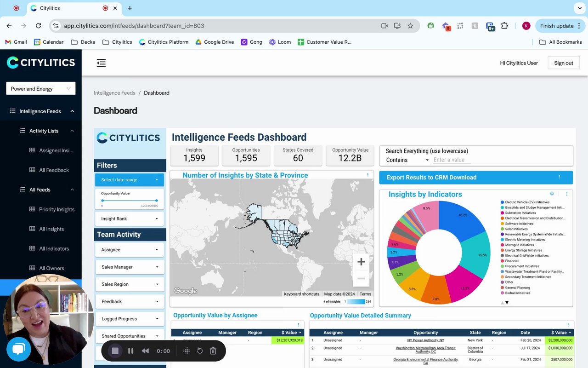The width and height of the screenshot is (588, 368).
Task: Open the Logged Progress filter dropdown
Action: pos(130,319)
